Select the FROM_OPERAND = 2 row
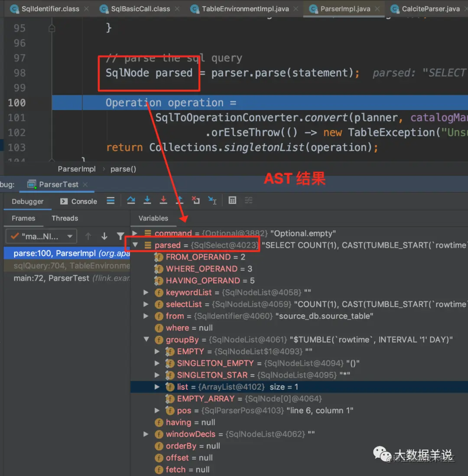 [299, 257]
